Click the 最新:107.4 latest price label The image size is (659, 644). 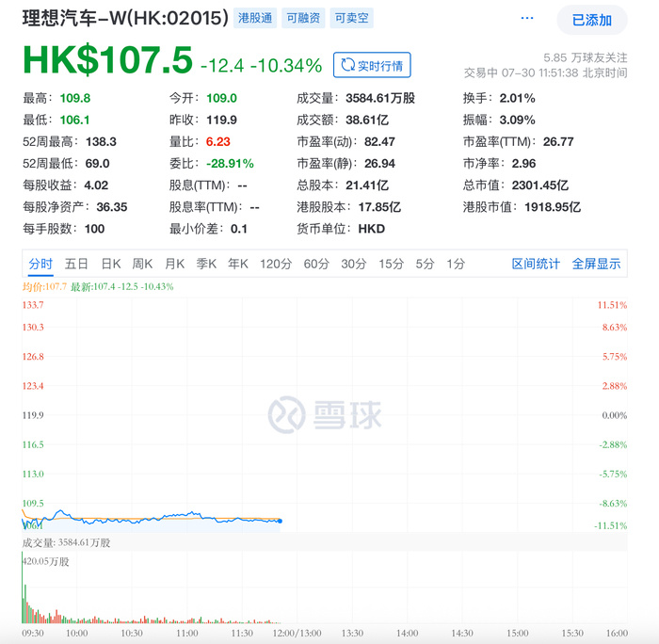121,287
